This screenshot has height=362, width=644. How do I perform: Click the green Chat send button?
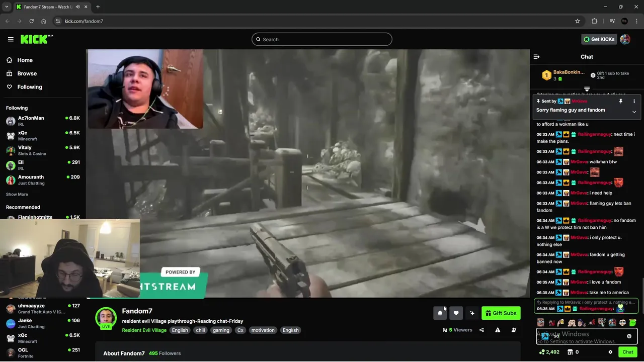coord(627,352)
